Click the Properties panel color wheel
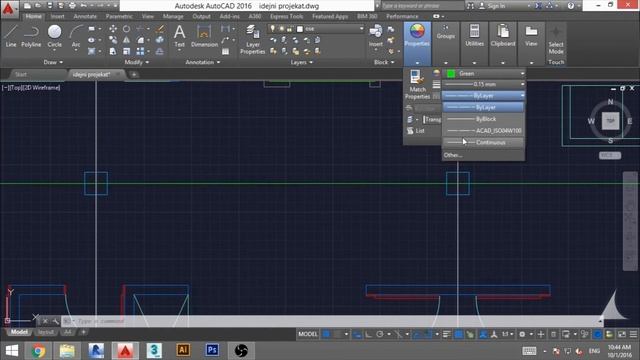Screen dimensions: 640x360 417,31
